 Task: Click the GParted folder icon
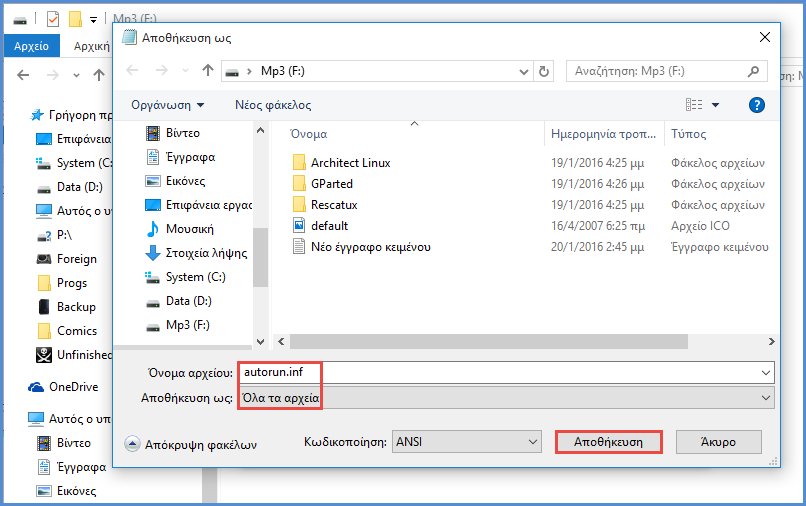pos(299,184)
